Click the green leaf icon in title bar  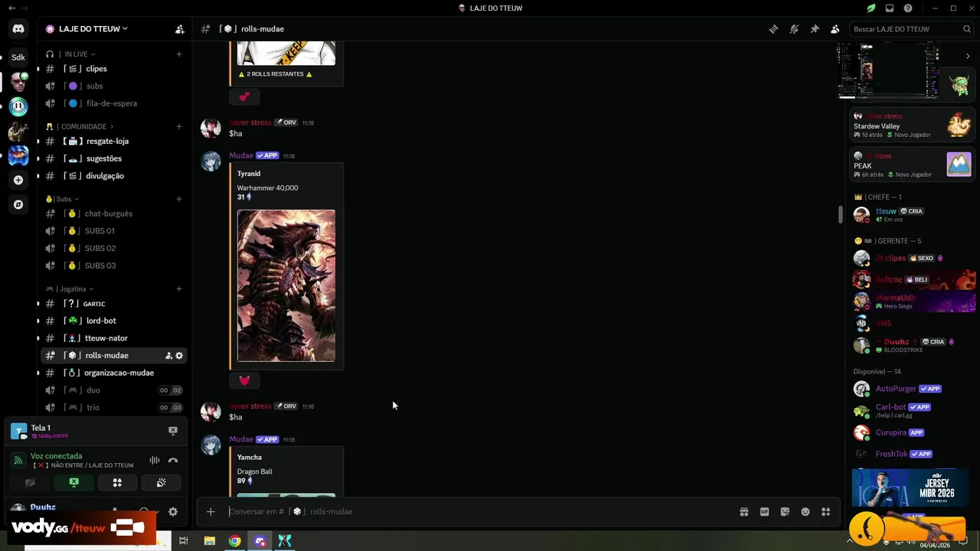tap(871, 8)
